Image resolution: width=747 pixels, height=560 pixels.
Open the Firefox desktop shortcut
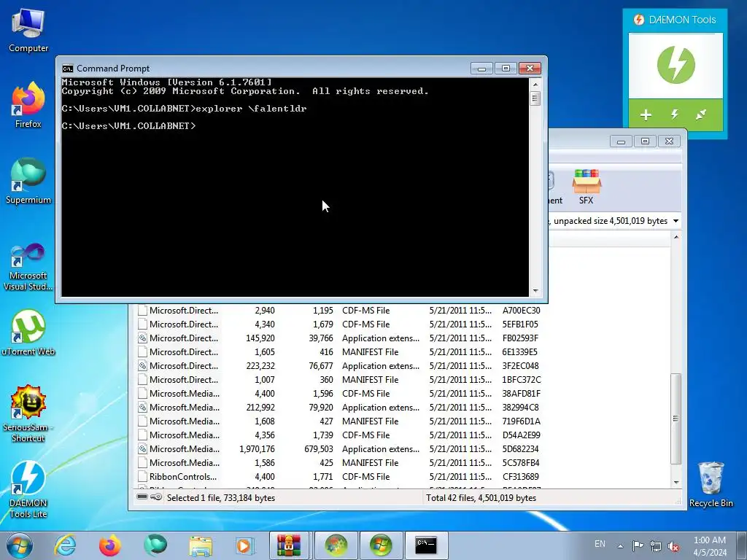point(28,105)
